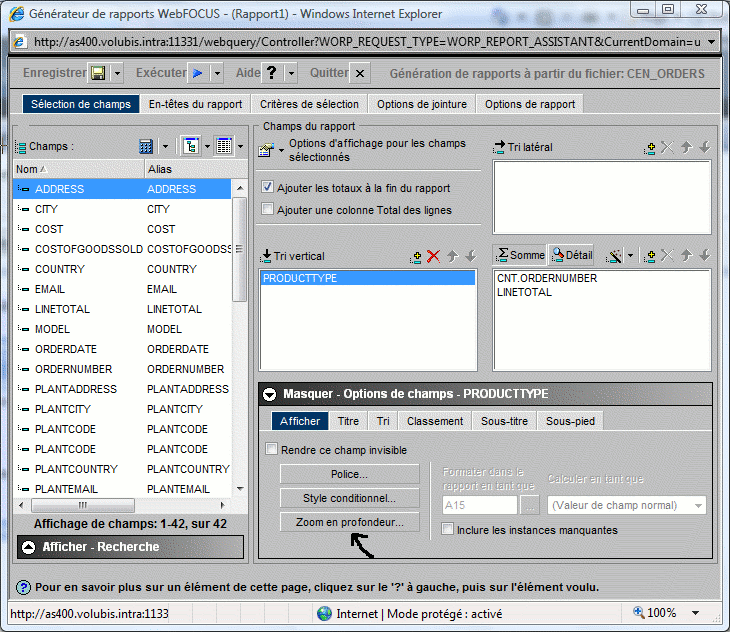Image resolution: width=730 pixels, height=632 pixels.
Task: Click the Somme button
Action: 520,255
